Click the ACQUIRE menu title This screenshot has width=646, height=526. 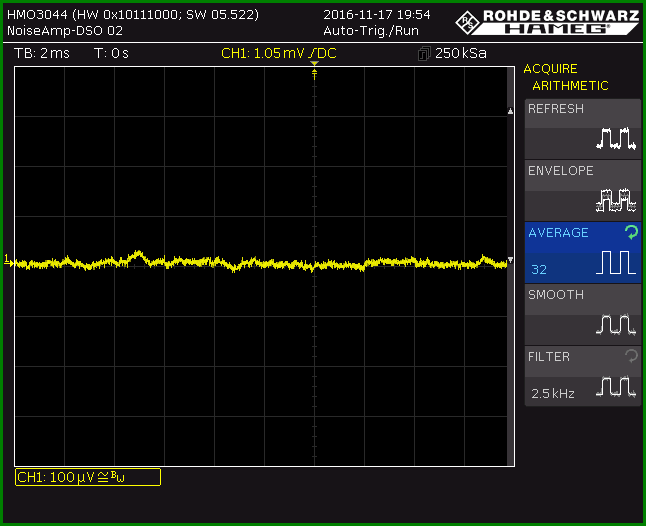[x=550, y=69]
